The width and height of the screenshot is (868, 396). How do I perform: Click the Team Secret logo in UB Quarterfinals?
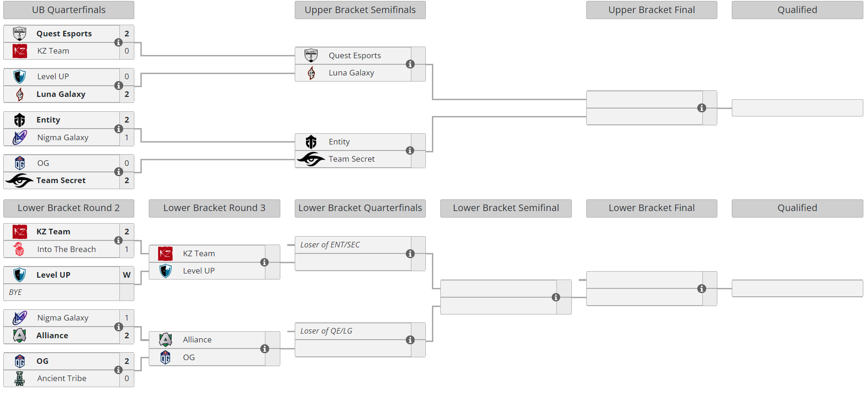[19, 180]
